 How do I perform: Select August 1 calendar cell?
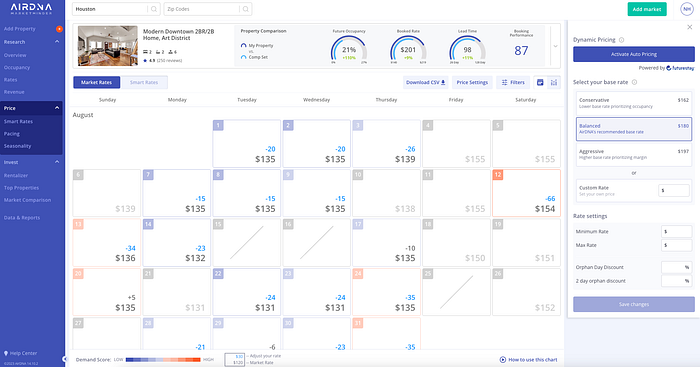pos(246,143)
